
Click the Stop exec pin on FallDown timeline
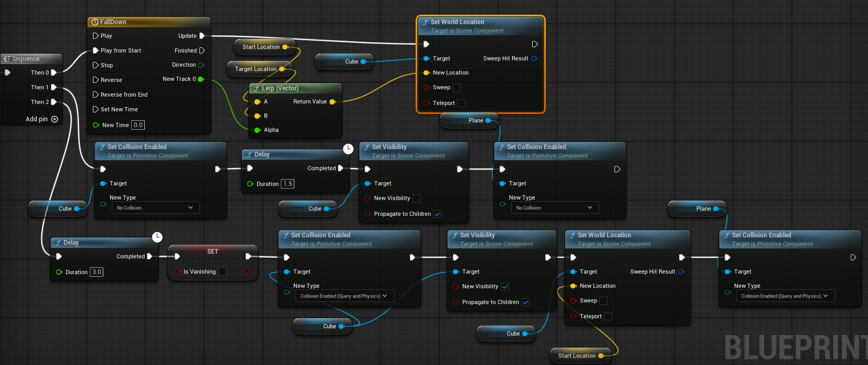96,65
